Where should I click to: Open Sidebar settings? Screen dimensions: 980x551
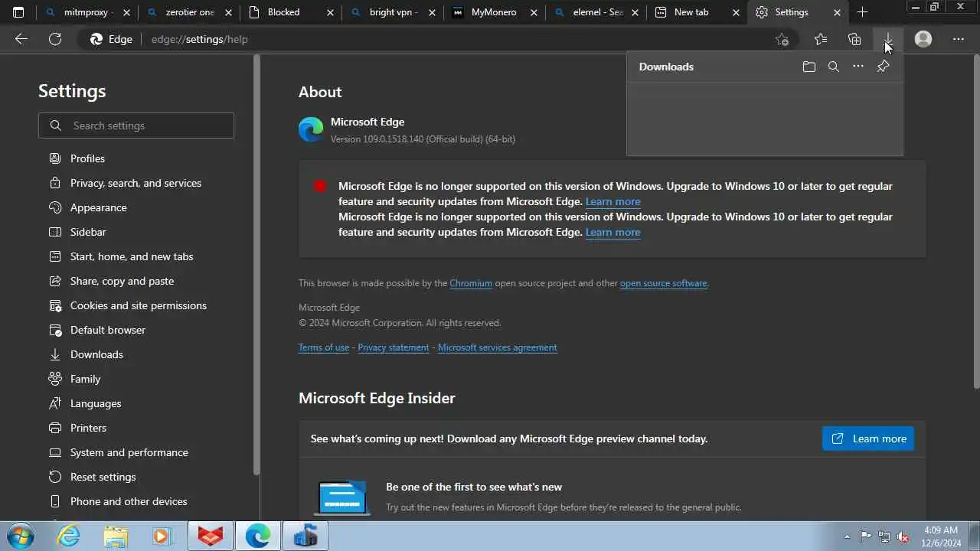tap(88, 232)
